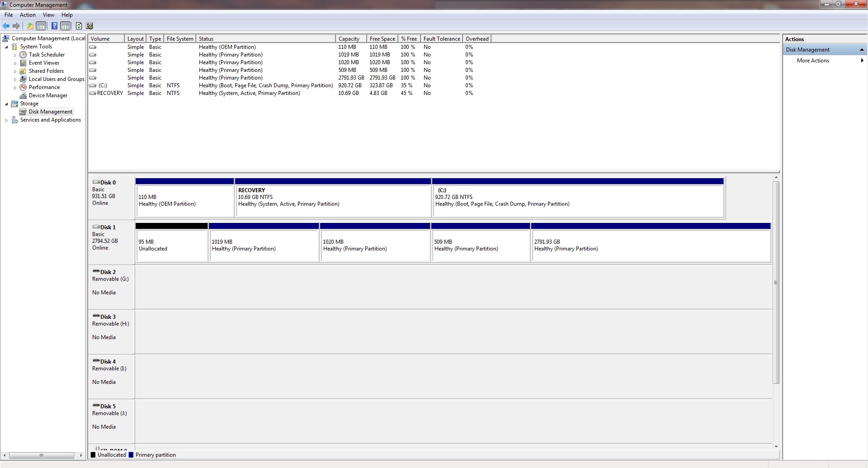868x468 pixels.
Task: Click drive icon of the 110 MB OEM volume row
Action: click(93, 47)
